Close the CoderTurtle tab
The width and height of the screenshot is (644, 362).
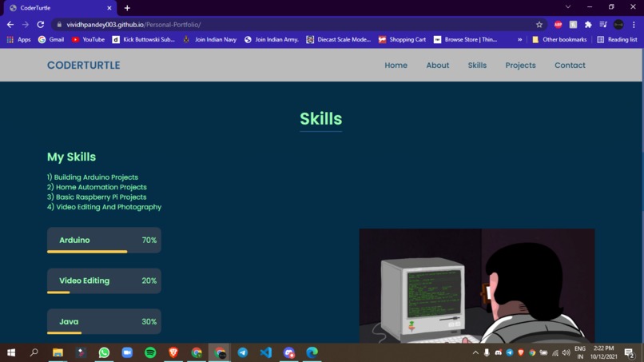point(109,8)
